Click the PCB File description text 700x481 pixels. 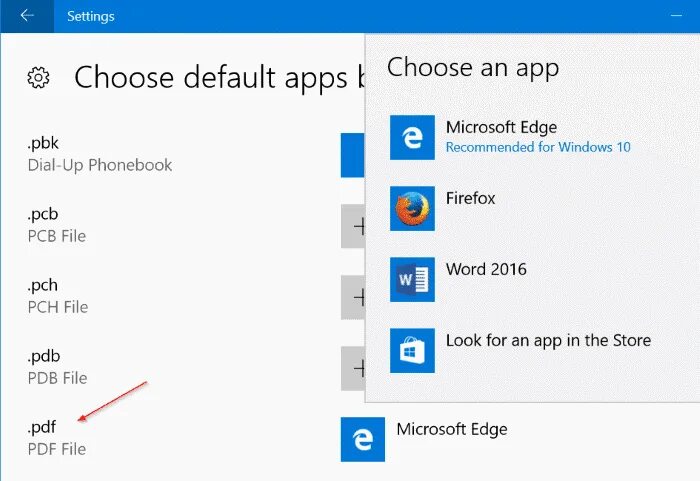57,236
